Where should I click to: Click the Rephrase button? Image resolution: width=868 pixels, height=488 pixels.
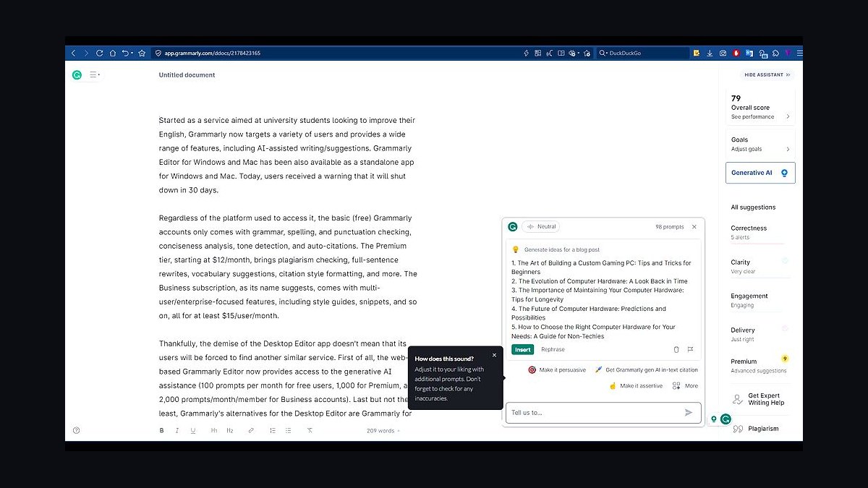coord(553,349)
